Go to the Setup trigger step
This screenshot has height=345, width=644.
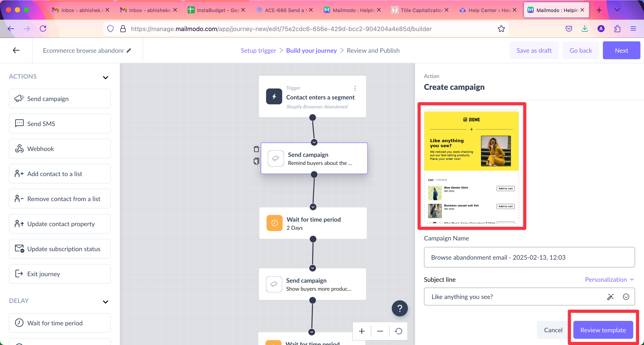click(x=258, y=50)
